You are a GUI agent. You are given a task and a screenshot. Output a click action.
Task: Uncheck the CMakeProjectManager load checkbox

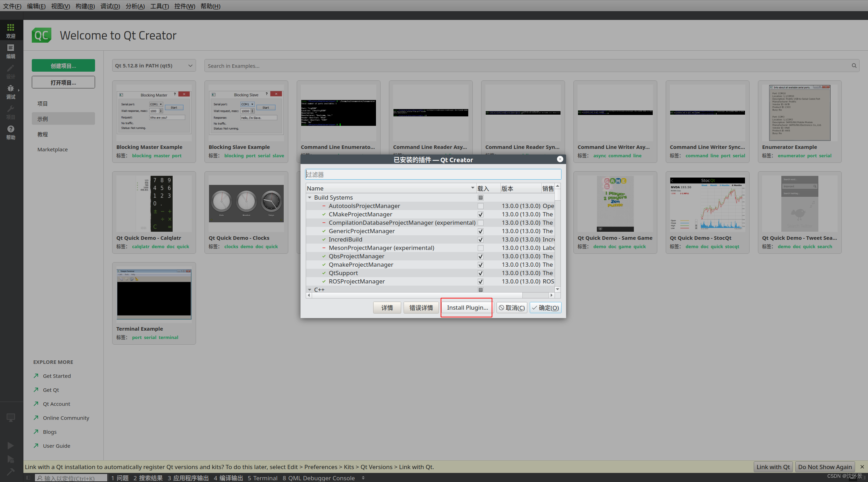pyautogui.click(x=480, y=214)
